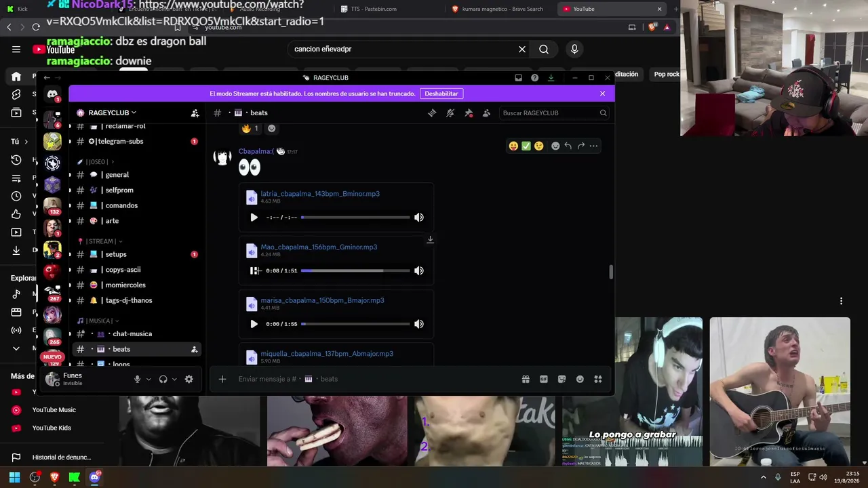This screenshot has height=488, width=868.
Task: Open Discord direct messages home icon
Action: [52, 94]
